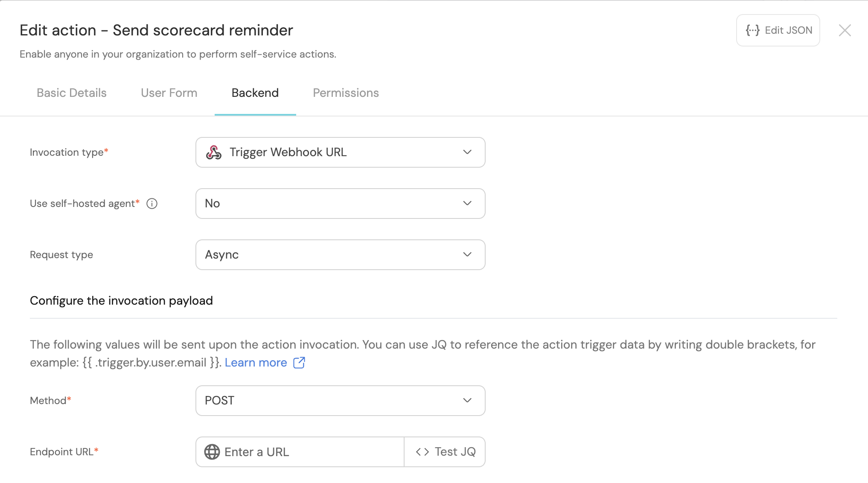Expand the Invocation type dropdown chevron
The image size is (868, 483).
(467, 152)
